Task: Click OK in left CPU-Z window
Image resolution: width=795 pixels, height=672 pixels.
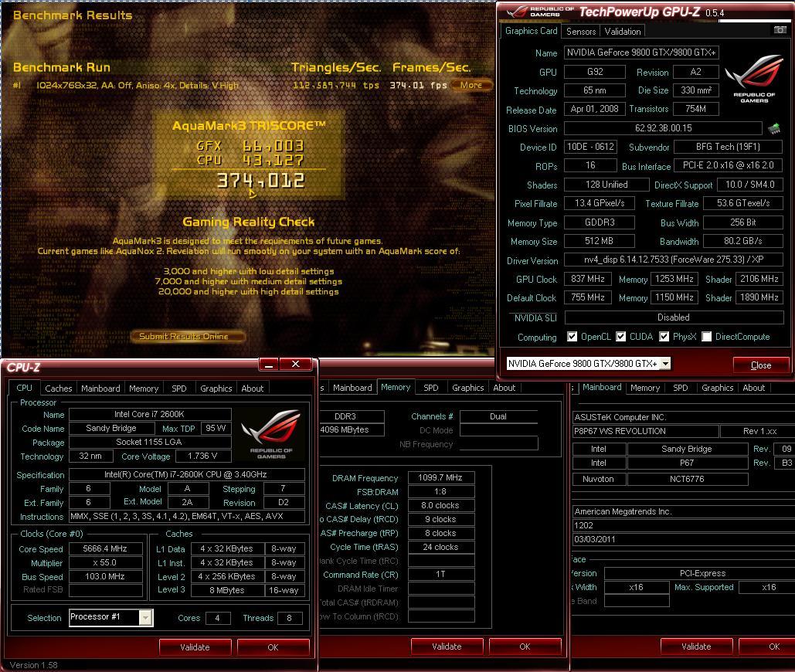Action: point(273,647)
